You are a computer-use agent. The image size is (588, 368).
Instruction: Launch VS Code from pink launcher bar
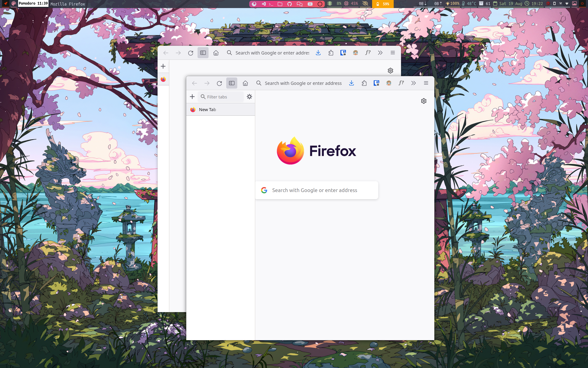point(264,4)
